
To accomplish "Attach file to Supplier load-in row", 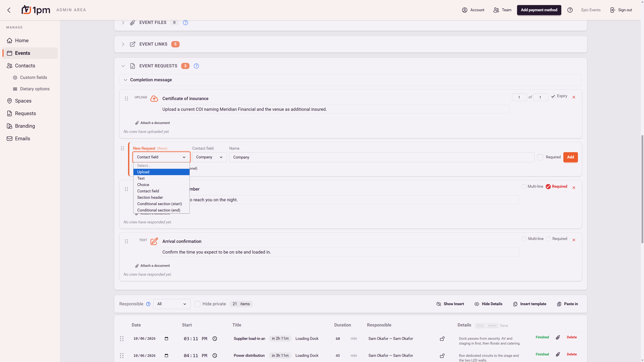I will click(x=558, y=337).
